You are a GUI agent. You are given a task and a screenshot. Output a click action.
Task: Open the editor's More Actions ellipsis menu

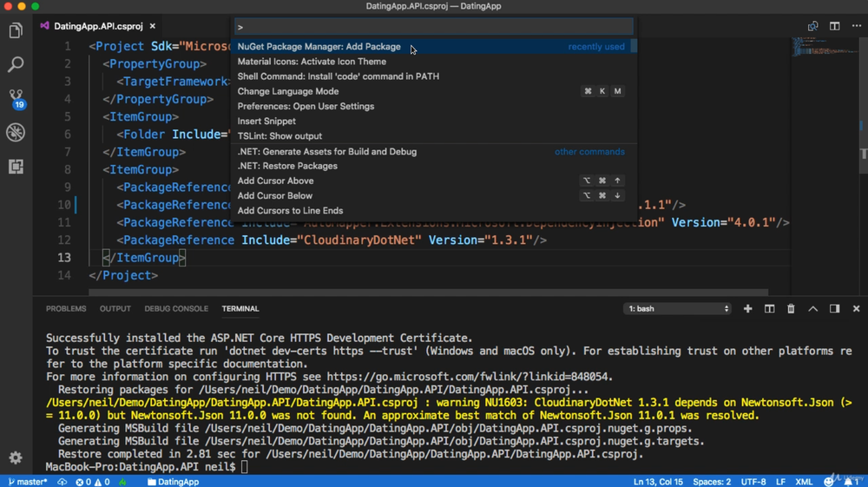855,26
